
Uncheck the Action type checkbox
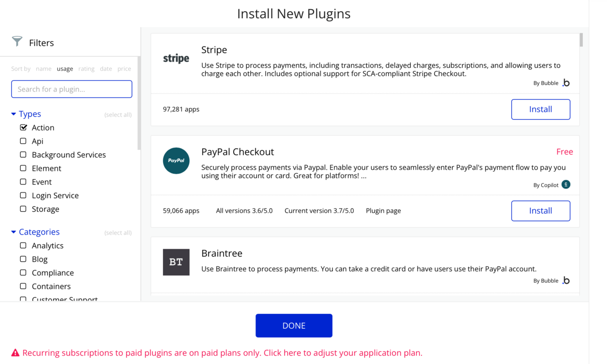click(23, 127)
